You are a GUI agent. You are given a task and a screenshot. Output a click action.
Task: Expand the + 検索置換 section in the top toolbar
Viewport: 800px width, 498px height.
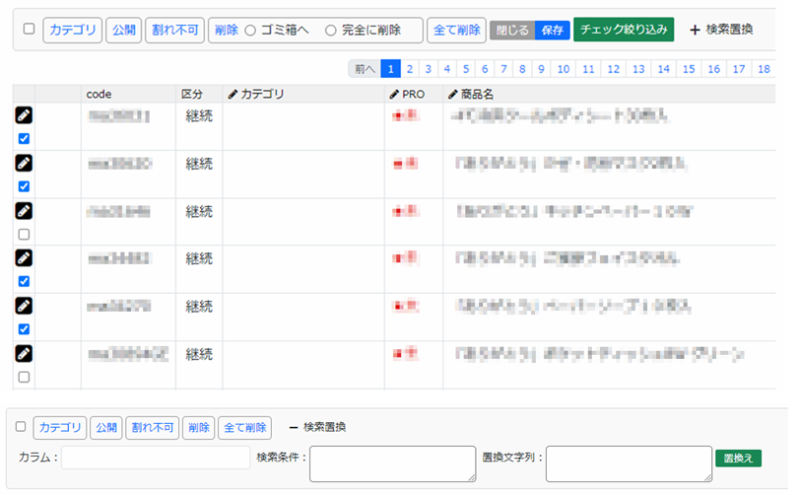[x=720, y=30]
